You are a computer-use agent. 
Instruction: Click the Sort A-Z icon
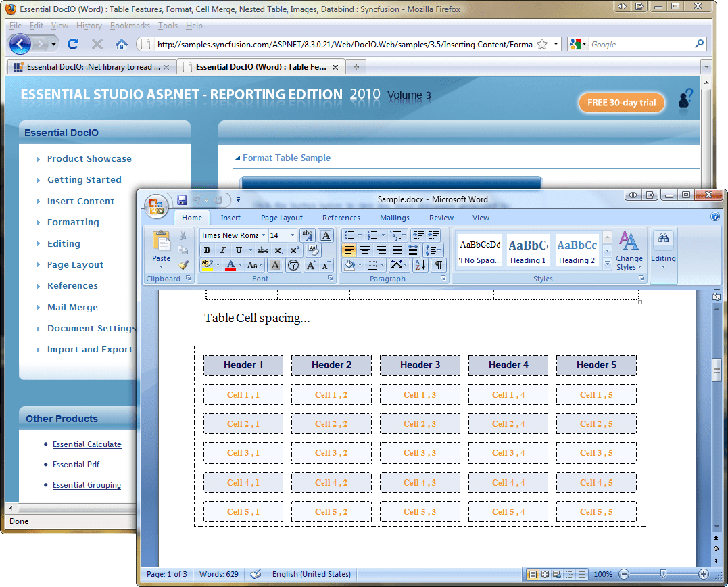420,265
